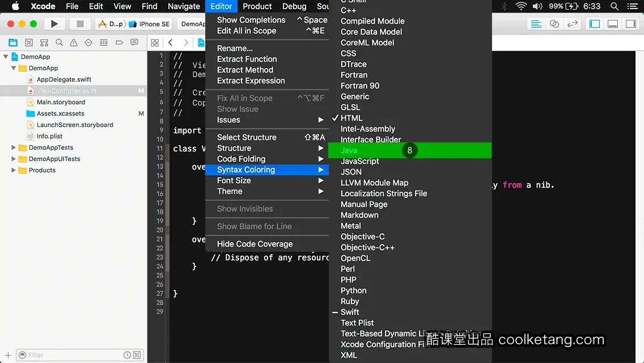Open the Debug menu
644x363 pixels.
(294, 6)
